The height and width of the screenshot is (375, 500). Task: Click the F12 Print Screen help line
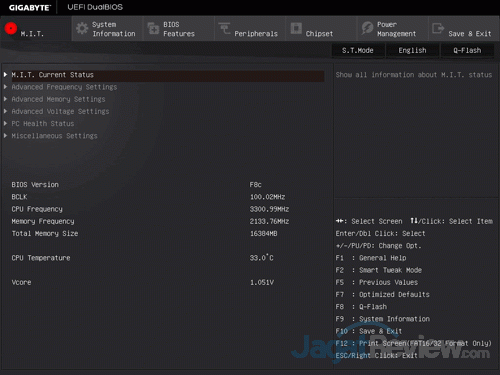coord(414,343)
